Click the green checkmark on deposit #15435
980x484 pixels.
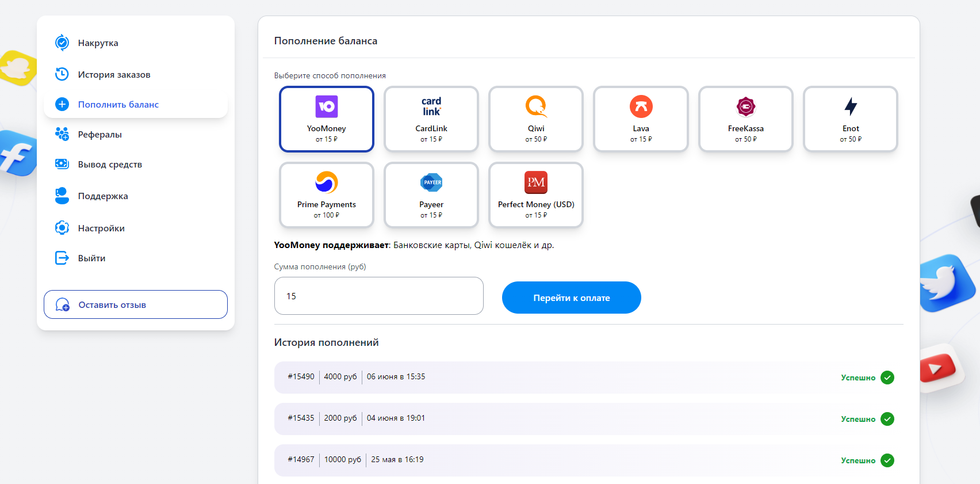pyautogui.click(x=887, y=419)
